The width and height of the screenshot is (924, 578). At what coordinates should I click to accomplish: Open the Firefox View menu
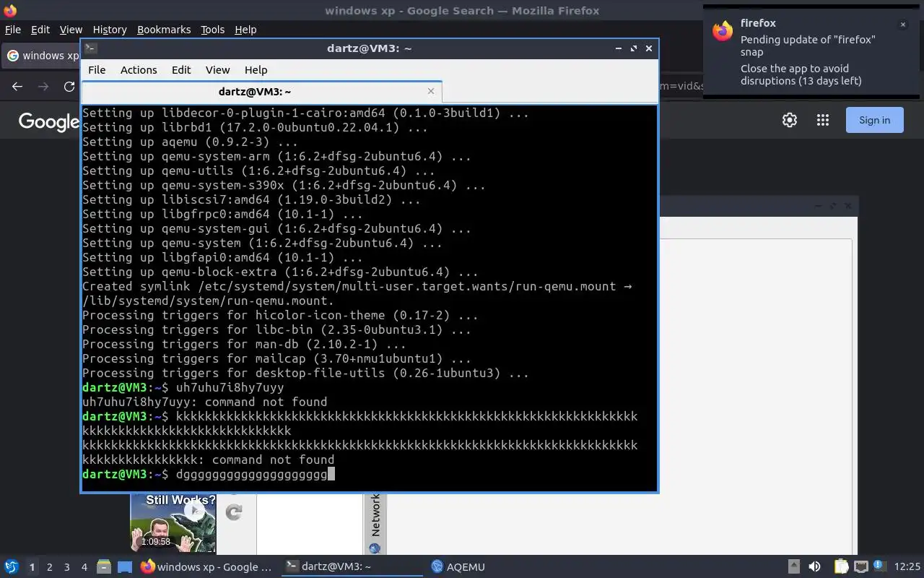click(71, 30)
